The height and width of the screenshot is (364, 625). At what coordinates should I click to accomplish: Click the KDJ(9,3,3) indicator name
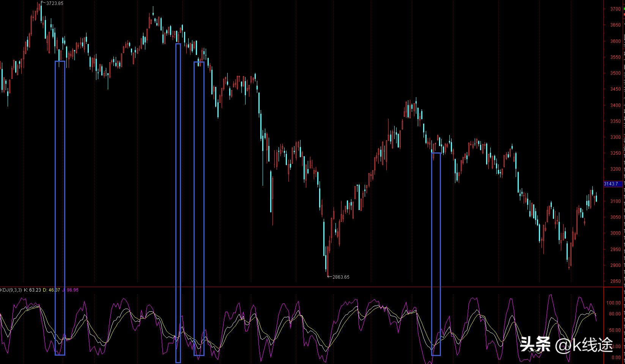(11, 290)
